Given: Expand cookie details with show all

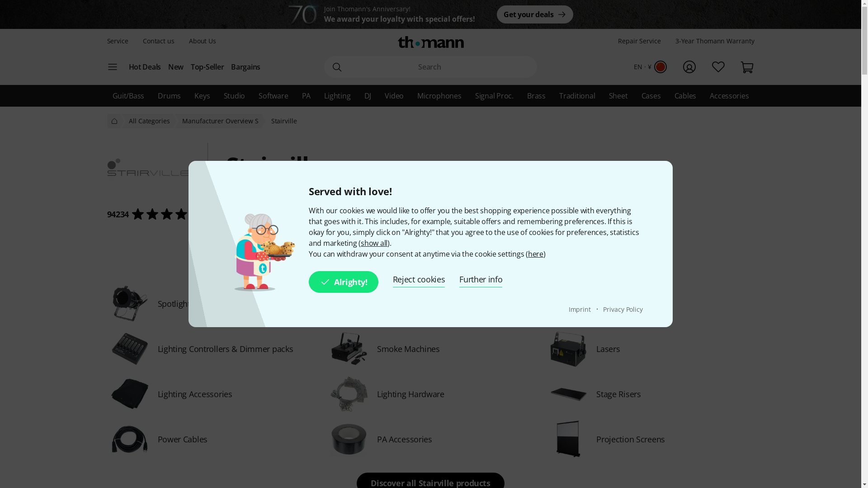Looking at the screenshot, I should (x=374, y=243).
